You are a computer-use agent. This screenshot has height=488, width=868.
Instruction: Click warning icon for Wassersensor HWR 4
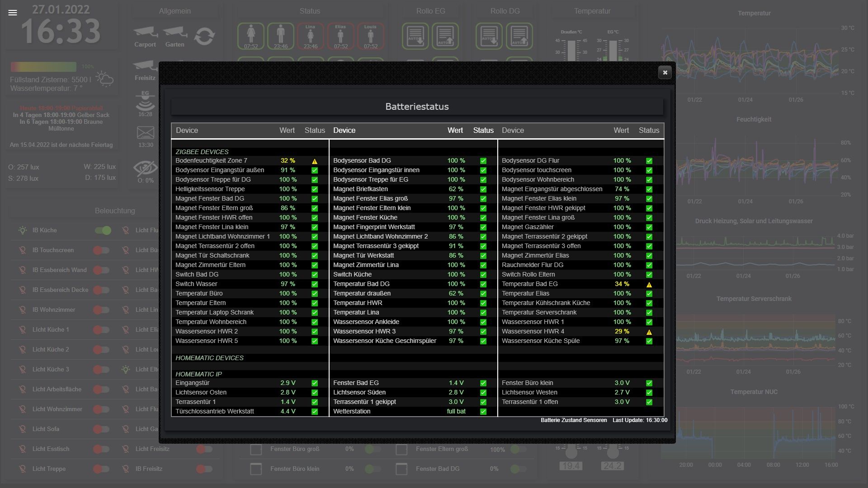[x=649, y=332]
